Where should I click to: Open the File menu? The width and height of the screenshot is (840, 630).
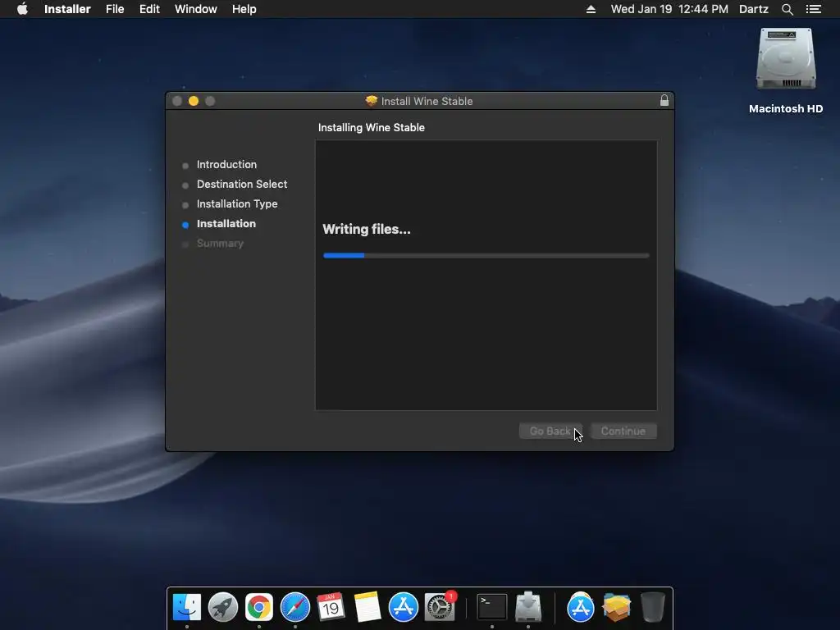click(x=115, y=9)
